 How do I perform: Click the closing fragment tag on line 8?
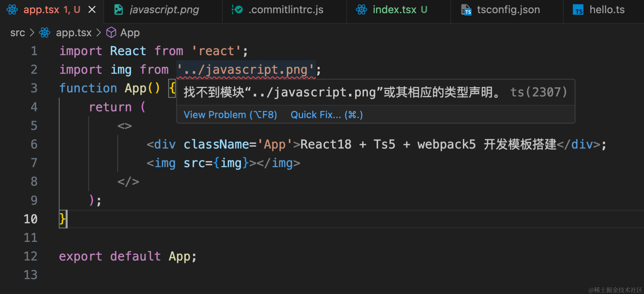click(x=128, y=182)
